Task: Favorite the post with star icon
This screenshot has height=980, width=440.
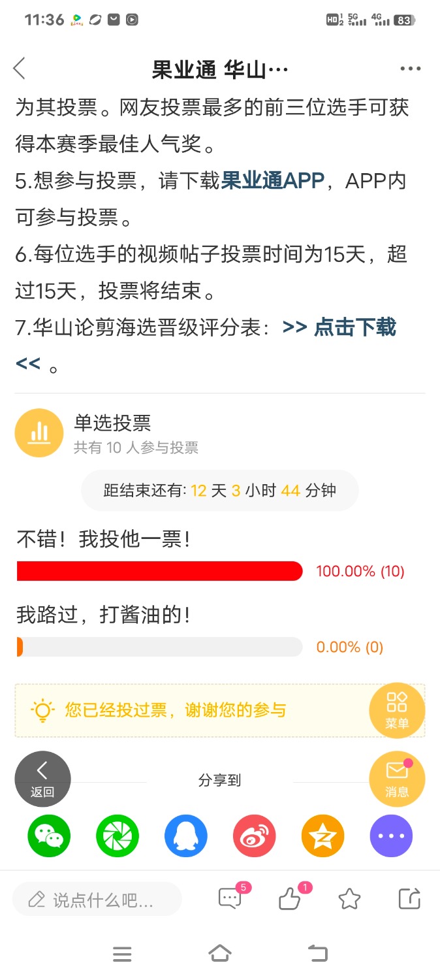Action: click(x=350, y=900)
